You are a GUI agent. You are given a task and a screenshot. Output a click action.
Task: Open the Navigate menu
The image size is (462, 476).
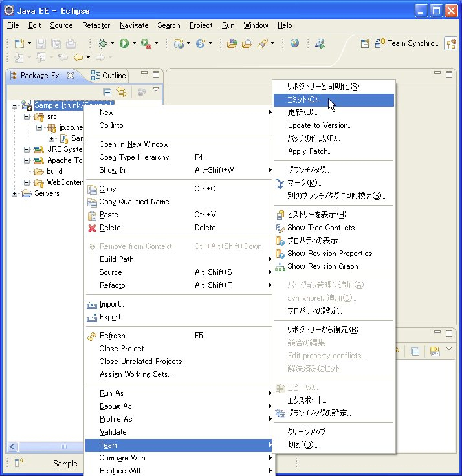pyautogui.click(x=134, y=25)
